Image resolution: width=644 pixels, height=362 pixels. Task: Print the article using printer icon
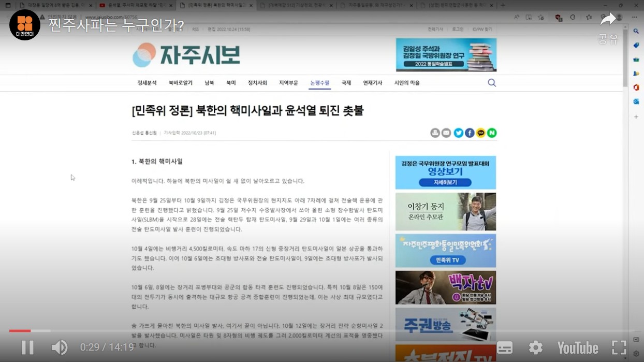pyautogui.click(x=435, y=133)
